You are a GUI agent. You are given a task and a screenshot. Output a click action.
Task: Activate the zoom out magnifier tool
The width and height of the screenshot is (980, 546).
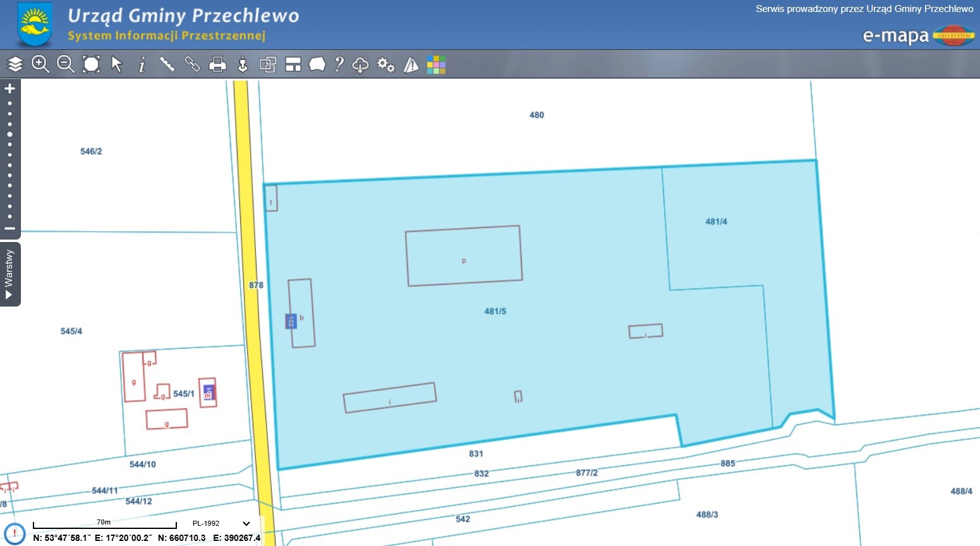(x=66, y=64)
